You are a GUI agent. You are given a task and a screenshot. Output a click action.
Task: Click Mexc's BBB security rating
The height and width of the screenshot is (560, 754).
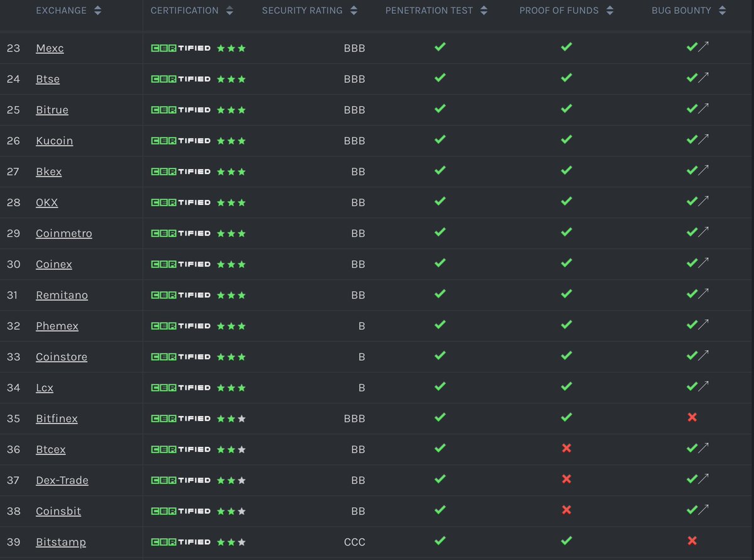click(x=354, y=48)
